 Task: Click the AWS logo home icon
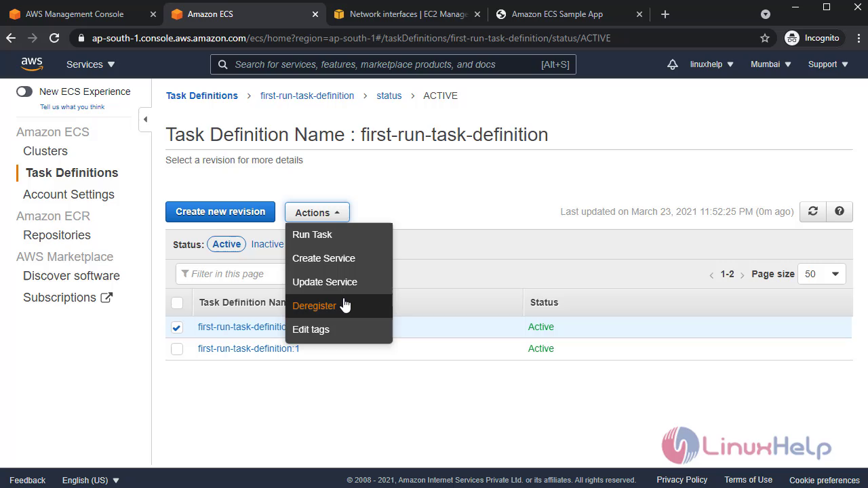pos(32,64)
